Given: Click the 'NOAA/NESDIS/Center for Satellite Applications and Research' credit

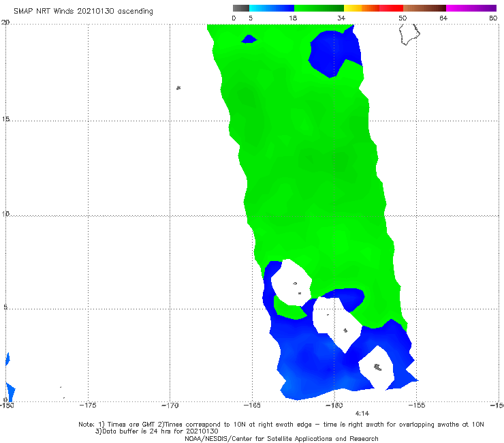Looking at the screenshot, I should point(281,438).
